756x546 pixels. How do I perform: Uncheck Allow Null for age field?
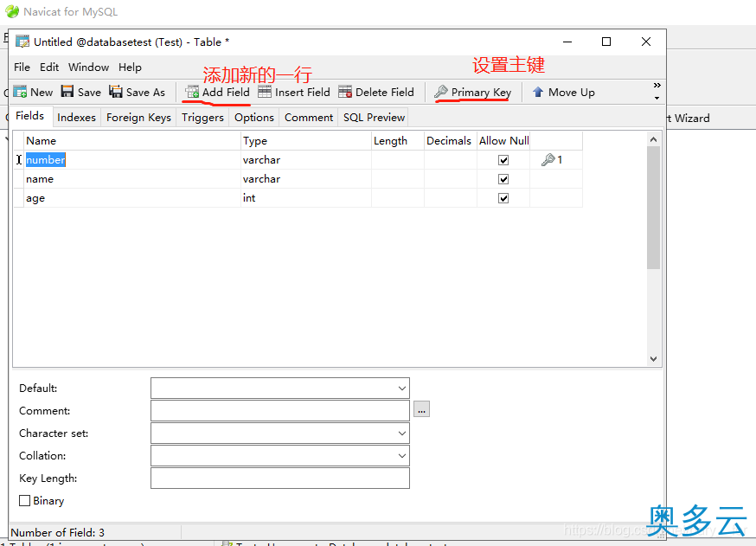tap(503, 198)
